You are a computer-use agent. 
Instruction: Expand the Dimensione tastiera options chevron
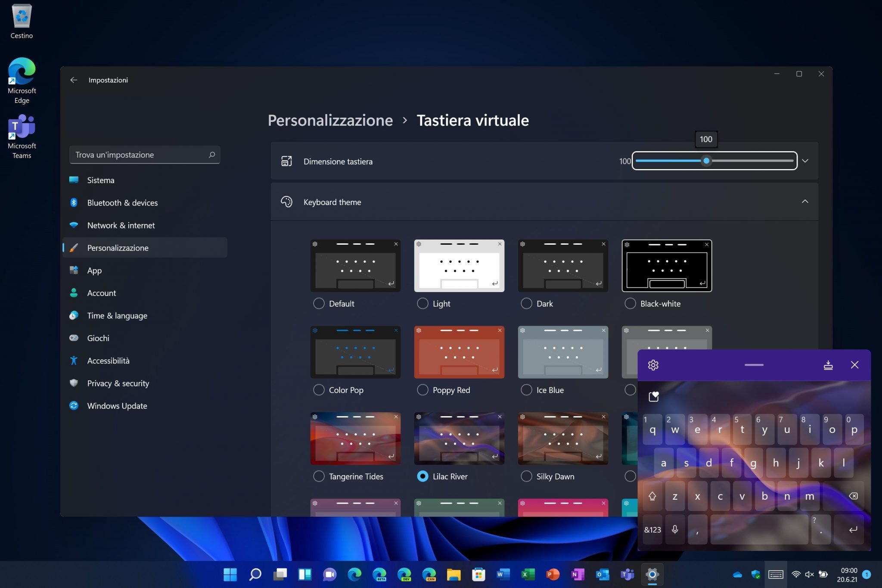(x=805, y=161)
